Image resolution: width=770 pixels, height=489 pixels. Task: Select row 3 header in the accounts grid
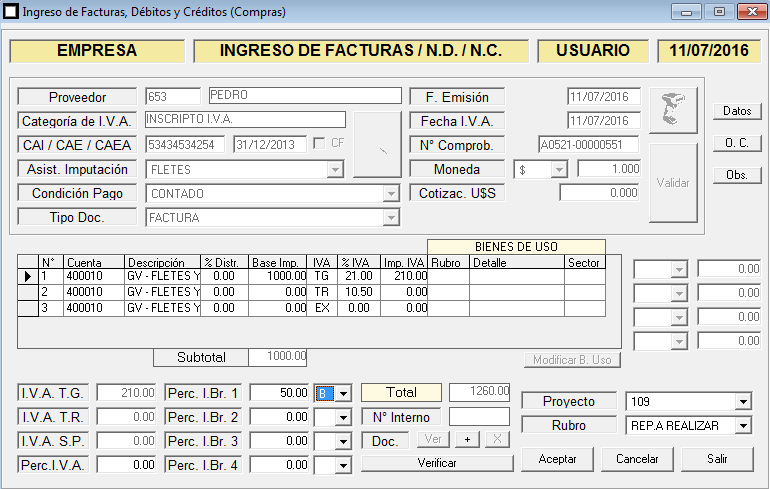28,308
